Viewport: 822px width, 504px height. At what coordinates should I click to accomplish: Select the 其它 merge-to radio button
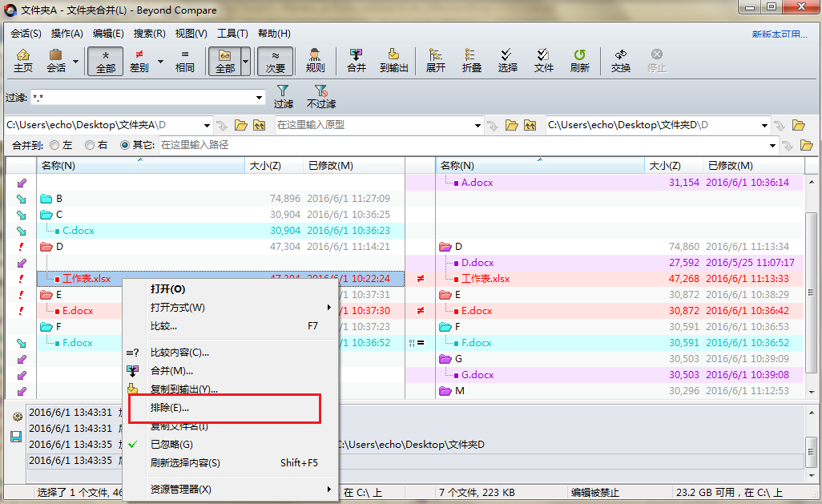124,145
